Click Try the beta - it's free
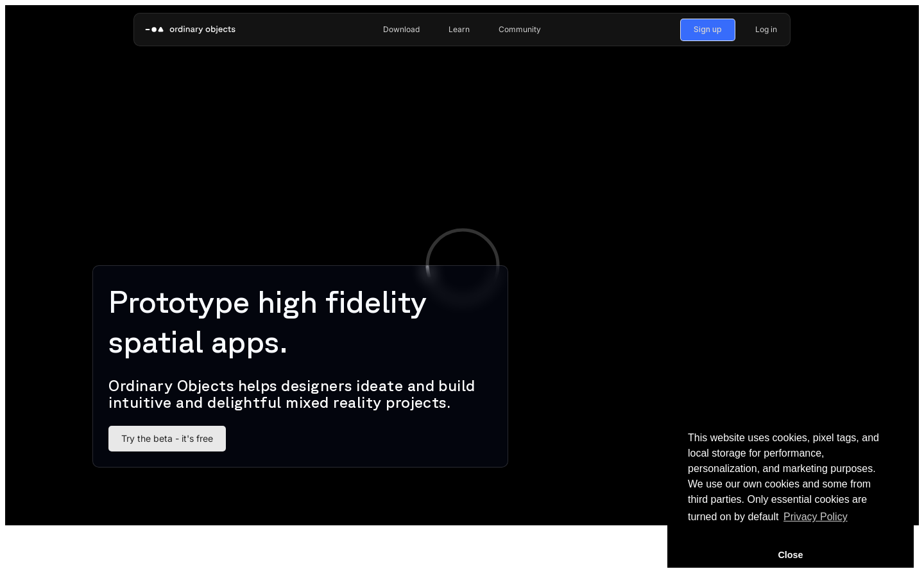Viewport: 924px width, 578px height. [167, 439]
